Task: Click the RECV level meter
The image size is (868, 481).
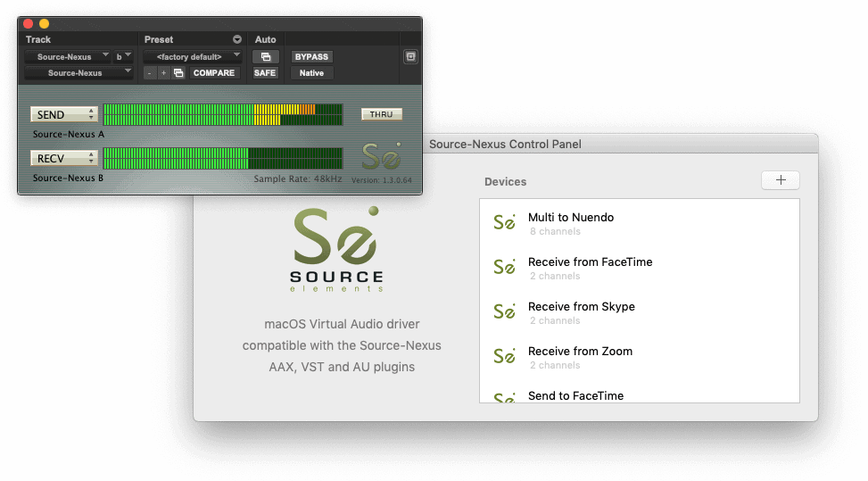Action: click(x=223, y=158)
